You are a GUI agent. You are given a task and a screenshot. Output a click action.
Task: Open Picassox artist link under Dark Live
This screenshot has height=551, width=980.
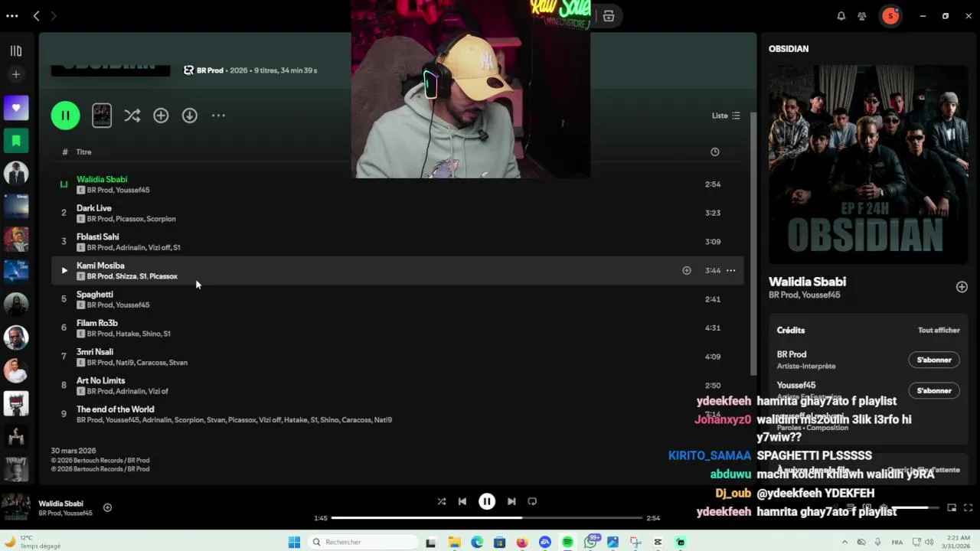point(129,219)
